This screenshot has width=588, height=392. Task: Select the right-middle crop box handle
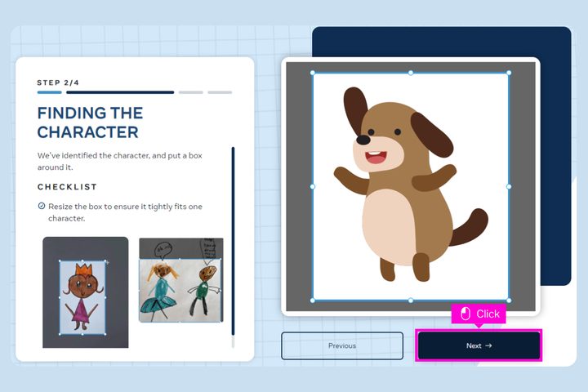(509, 186)
